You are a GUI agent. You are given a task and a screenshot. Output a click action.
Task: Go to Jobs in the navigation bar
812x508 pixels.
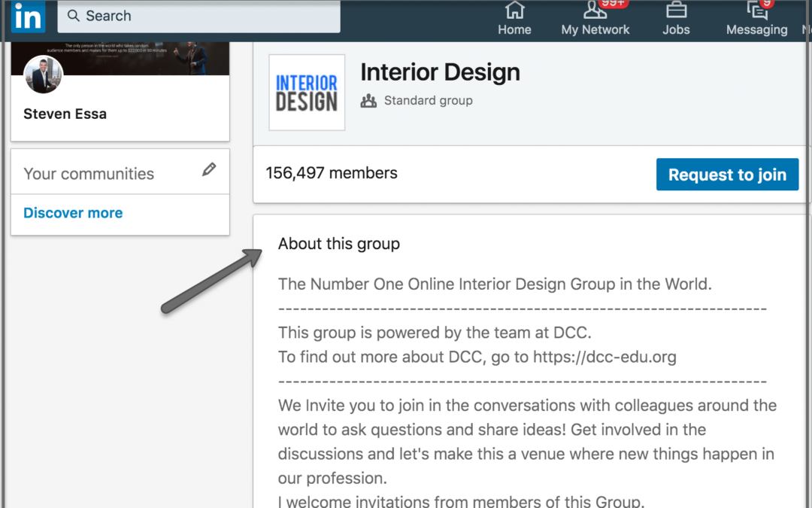pyautogui.click(x=676, y=19)
